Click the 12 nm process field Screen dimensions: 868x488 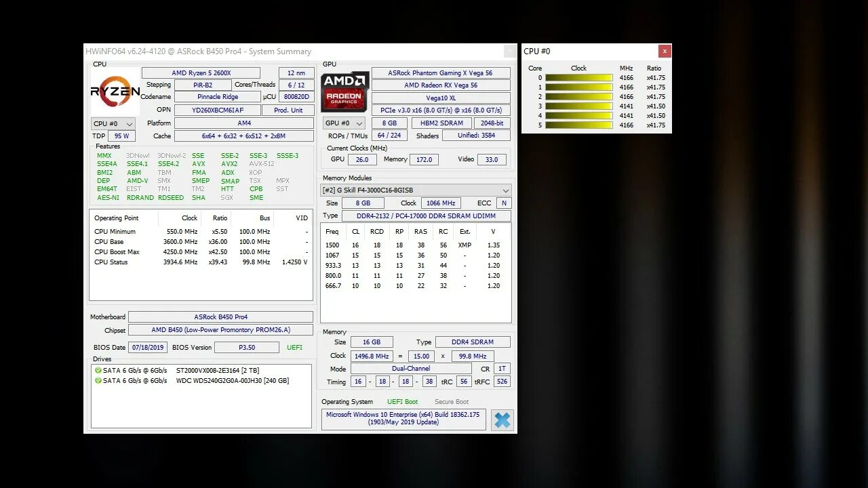click(296, 73)
